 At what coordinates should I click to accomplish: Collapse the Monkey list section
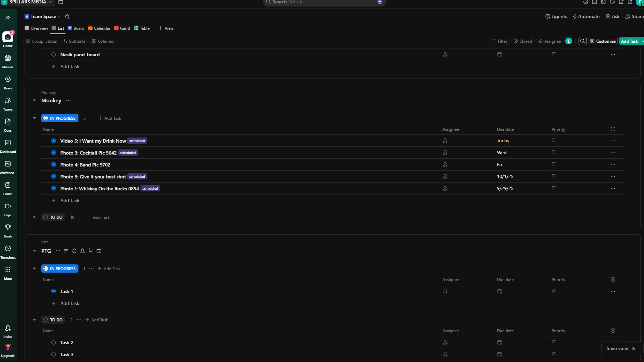[x=34, y=100]
